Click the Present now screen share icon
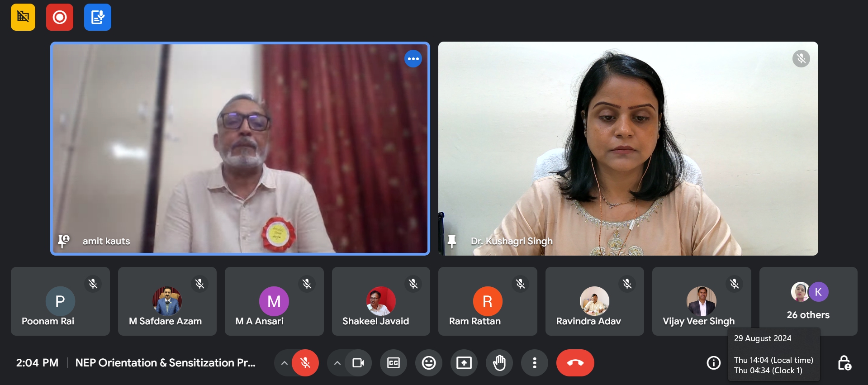 click(464, 363)
